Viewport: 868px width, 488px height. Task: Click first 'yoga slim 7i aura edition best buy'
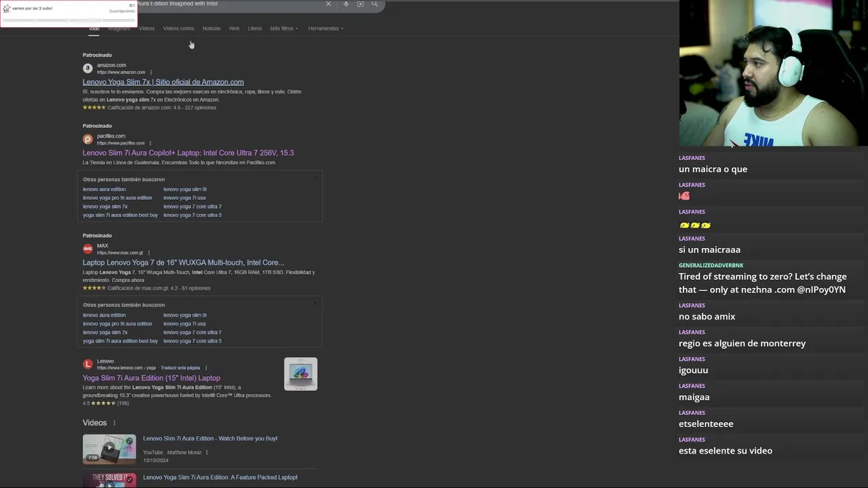[x=120, y=215]
